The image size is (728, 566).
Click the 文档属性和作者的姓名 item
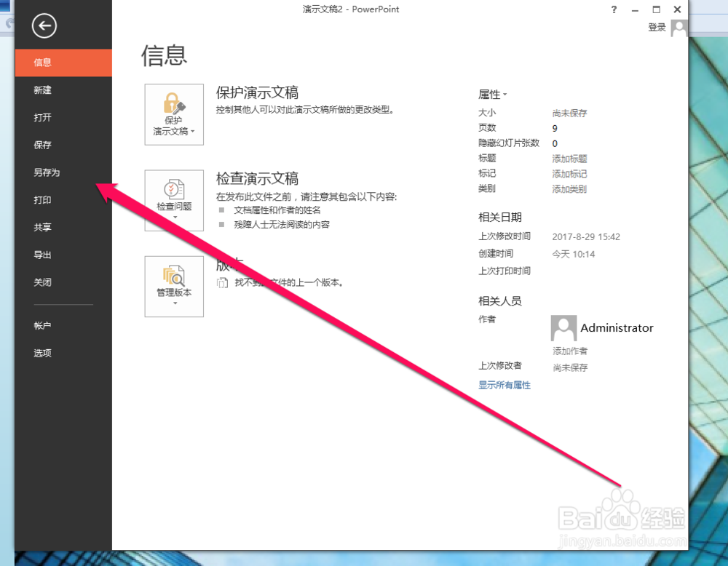click(277, 210)
